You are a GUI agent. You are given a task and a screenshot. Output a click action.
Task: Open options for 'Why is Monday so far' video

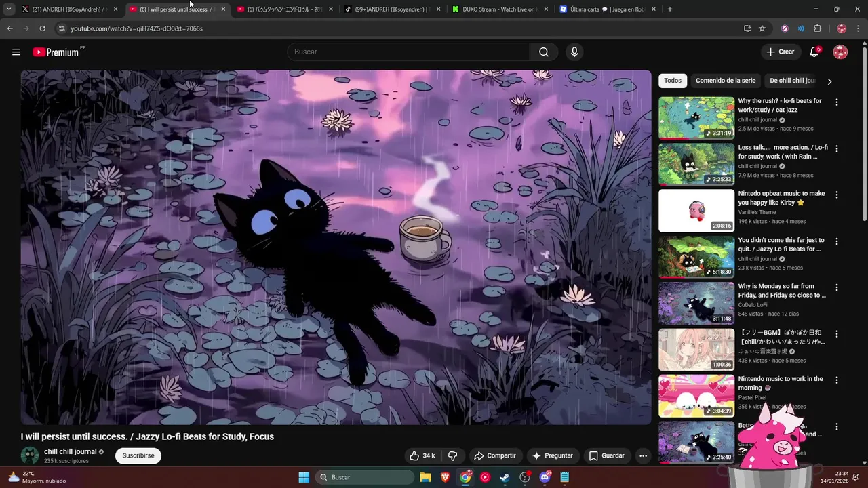[x=836, y=287]
